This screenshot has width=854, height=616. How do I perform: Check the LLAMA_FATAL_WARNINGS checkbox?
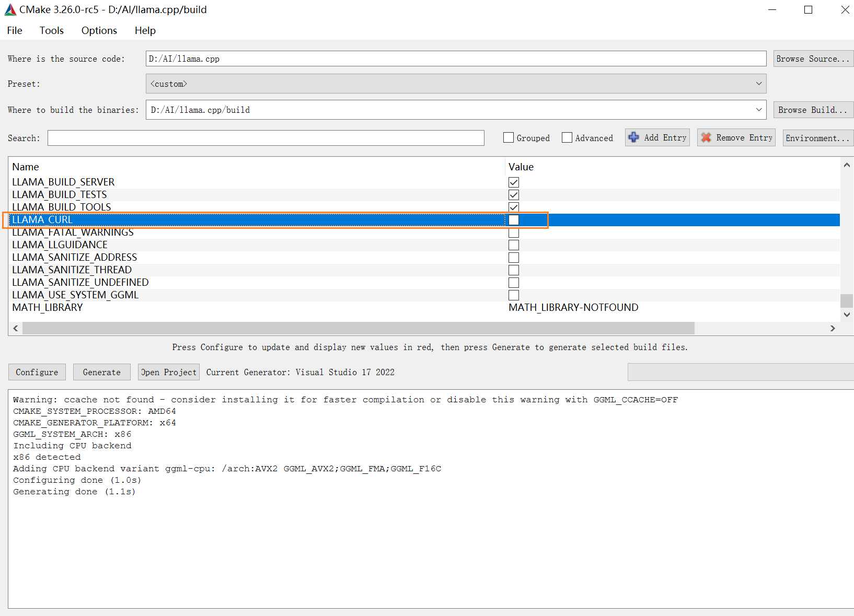click(514, 233)
